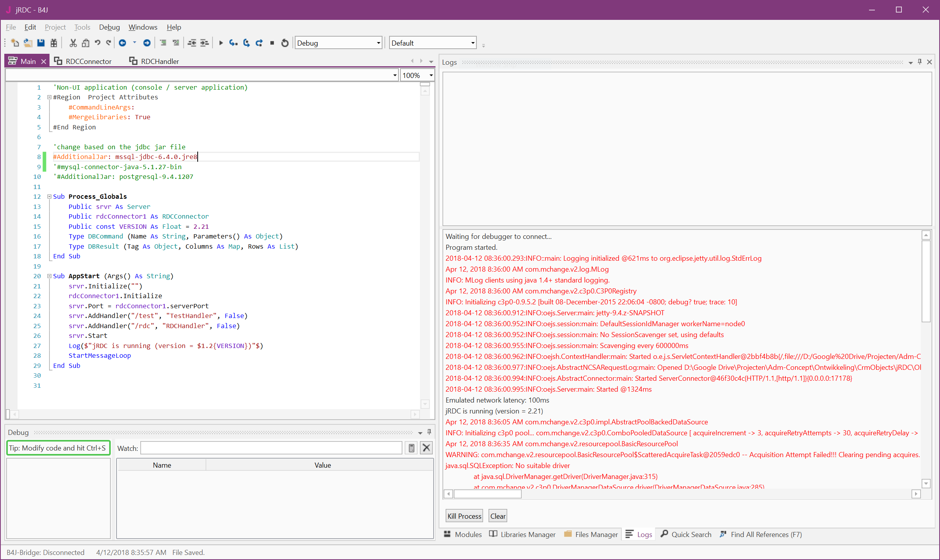The image size is (940, 560).
Task: Click the Undo toolbar icon
Action: click(x=97, y=43)
